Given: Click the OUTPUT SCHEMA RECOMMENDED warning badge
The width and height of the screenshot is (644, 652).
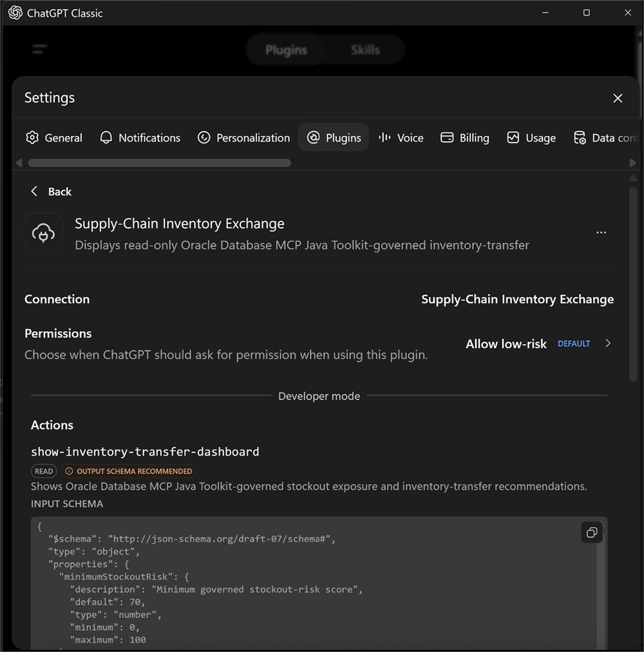Looking at the screenshot, I should tap(128, 471).
